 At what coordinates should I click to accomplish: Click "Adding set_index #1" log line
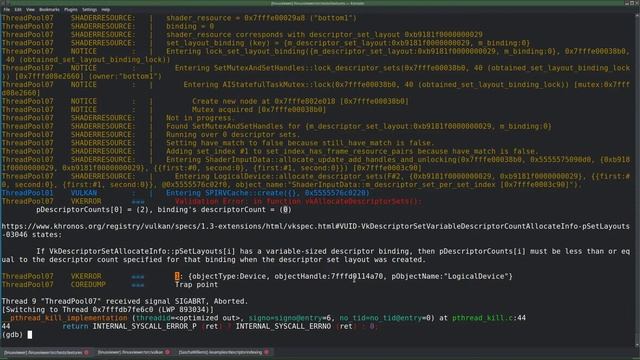click(x=352, y=151)
